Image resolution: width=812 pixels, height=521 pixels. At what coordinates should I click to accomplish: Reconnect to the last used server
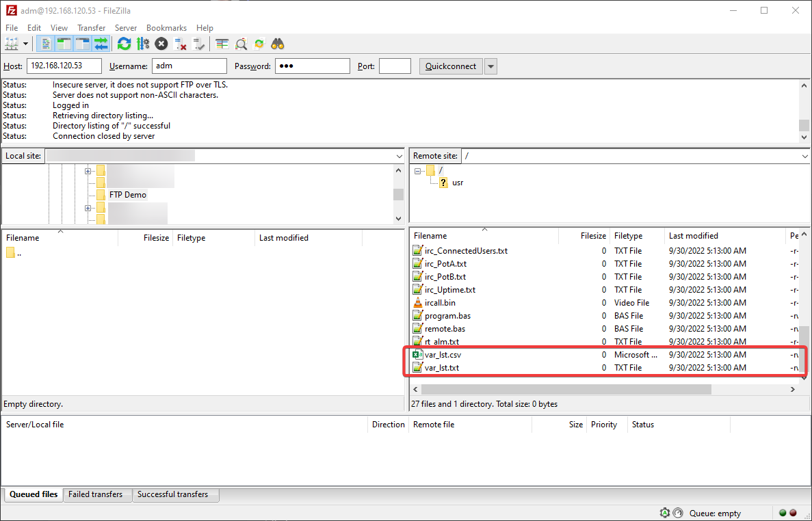tap(199, 44)
